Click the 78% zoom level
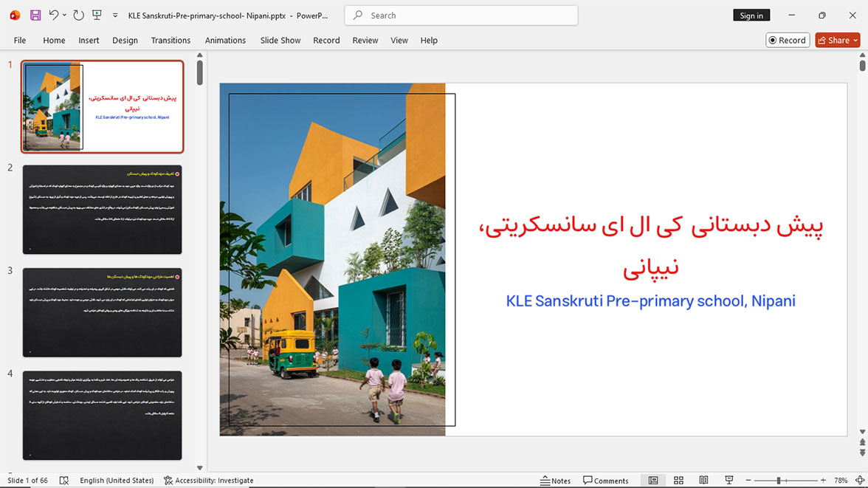The image size is (868, 488). tap(841, 480)
